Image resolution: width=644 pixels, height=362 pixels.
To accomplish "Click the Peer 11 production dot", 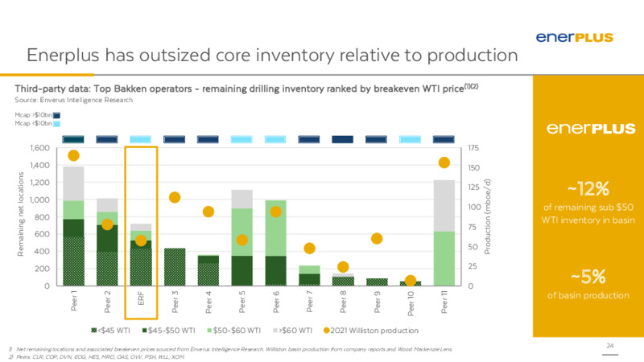I will pos(444,163).
